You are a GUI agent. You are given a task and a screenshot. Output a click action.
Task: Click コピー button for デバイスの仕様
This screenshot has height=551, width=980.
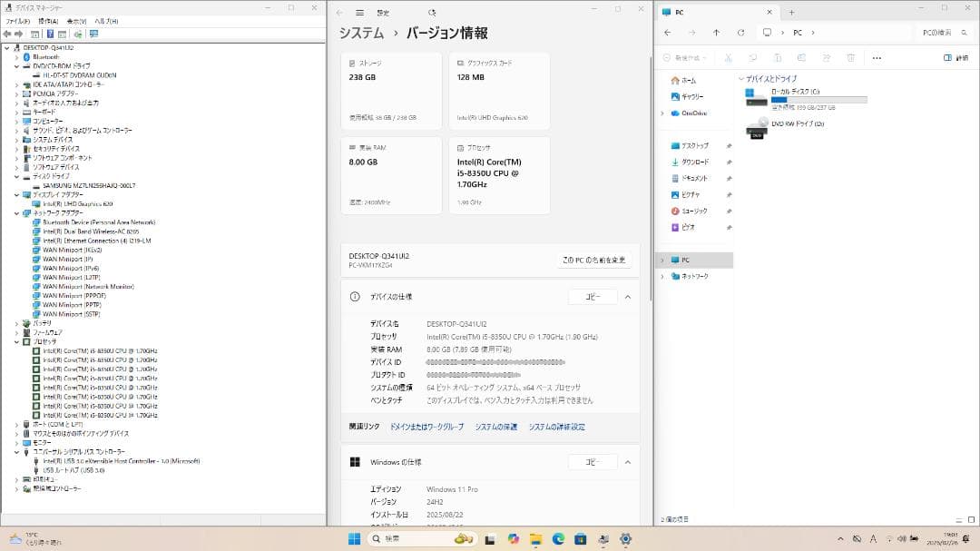pos(593,297)
